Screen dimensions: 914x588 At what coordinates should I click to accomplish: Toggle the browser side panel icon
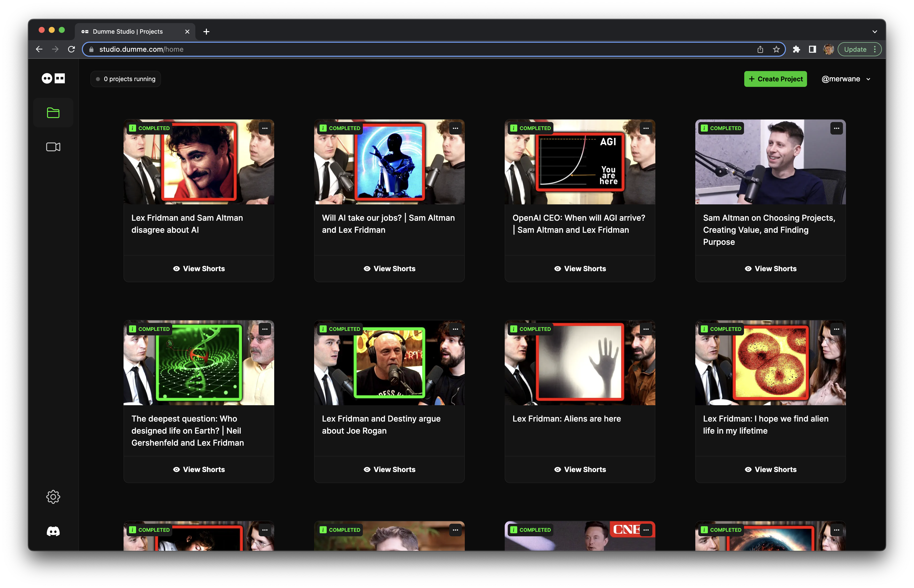click(812, 49)
